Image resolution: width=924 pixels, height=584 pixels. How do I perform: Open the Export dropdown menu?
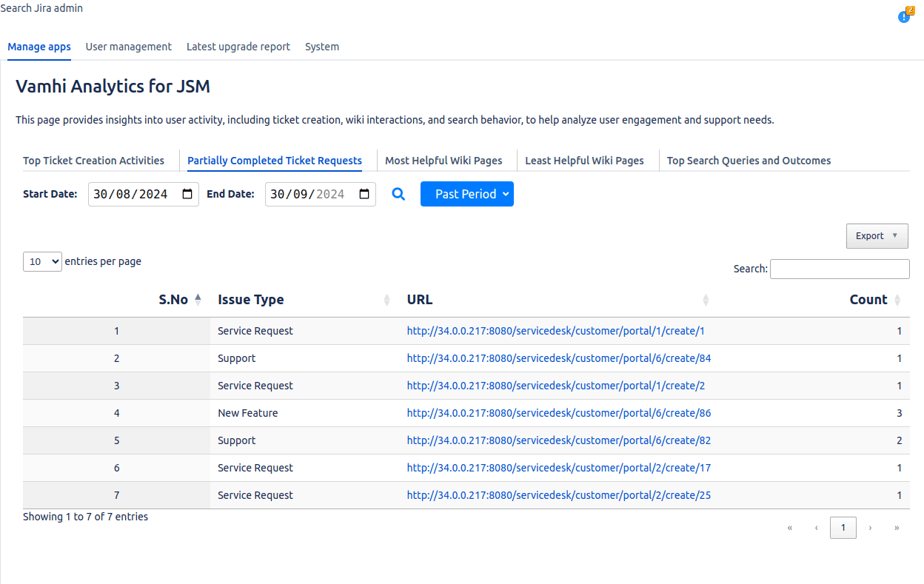click(x=877, y=236)
